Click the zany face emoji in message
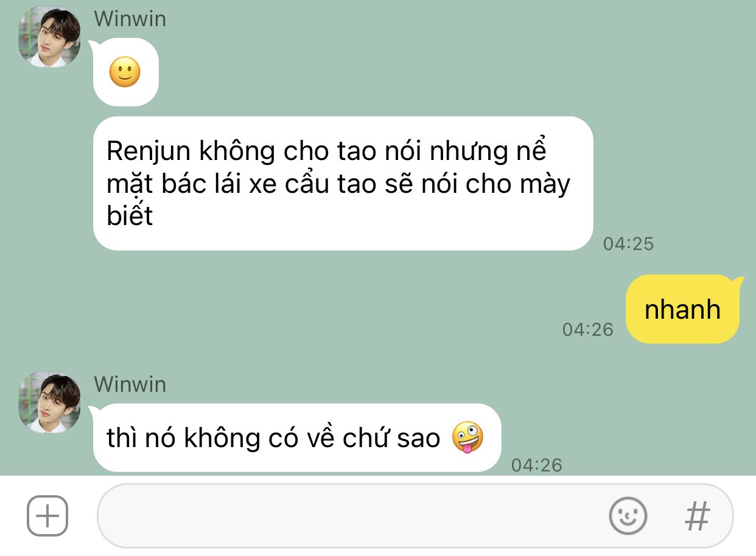The width and height of the screenshot is (756, 556). [x=467, y=437]
